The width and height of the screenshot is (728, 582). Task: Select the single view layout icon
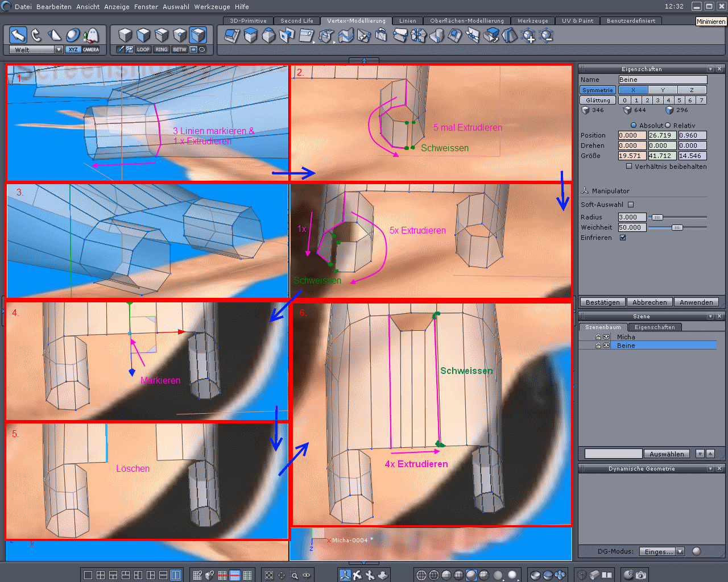[x=88, y=575]
